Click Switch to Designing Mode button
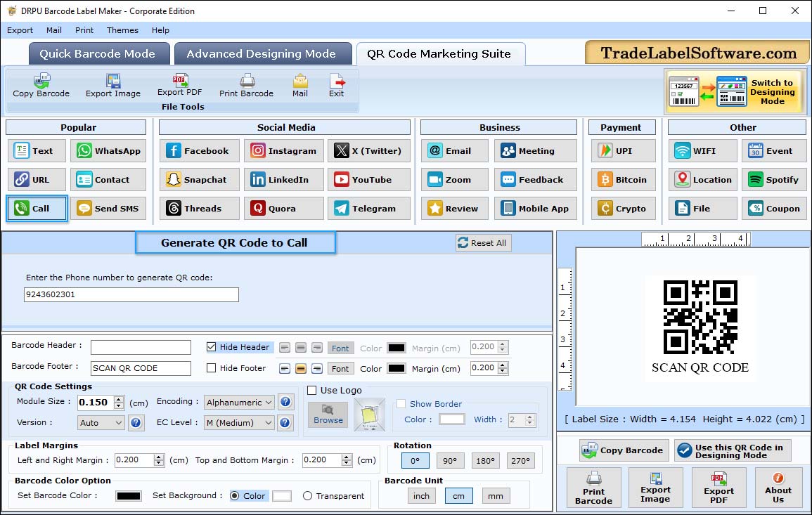This screenshot has width=812, height=515. tap(735, 91)
